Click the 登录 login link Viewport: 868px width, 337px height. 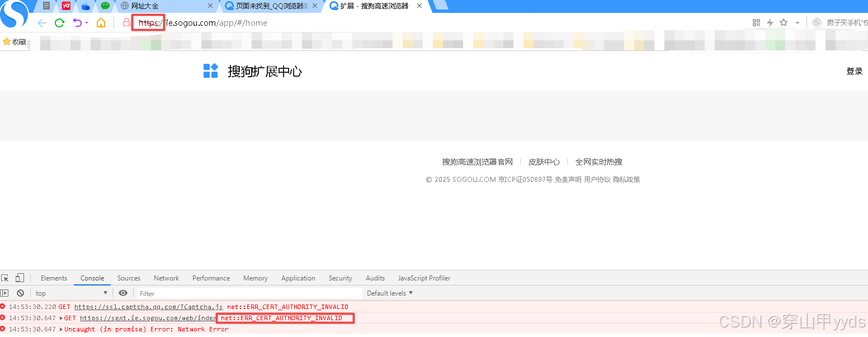(x=854, y=71)
